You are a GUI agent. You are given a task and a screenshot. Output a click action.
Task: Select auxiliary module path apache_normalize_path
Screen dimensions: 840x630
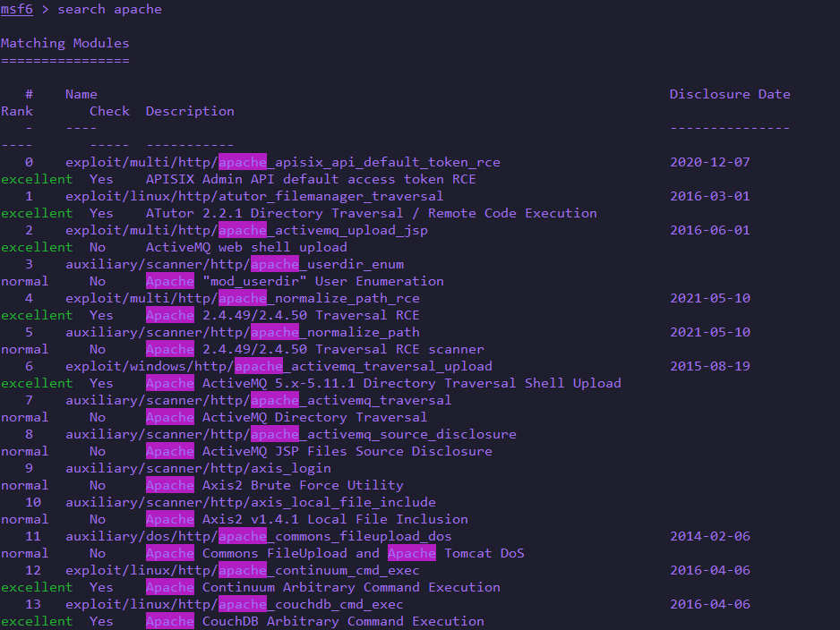pos(243,332)
